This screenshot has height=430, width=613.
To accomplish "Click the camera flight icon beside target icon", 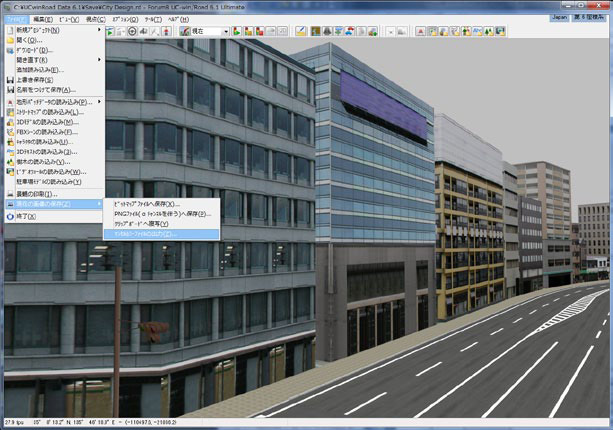I will [x=143, y=31].
